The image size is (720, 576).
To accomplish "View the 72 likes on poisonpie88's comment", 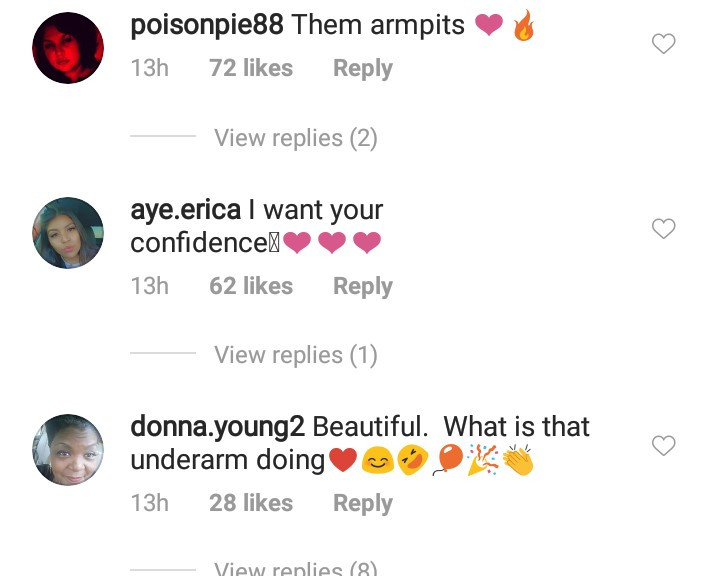I will (x=250, y=69).
